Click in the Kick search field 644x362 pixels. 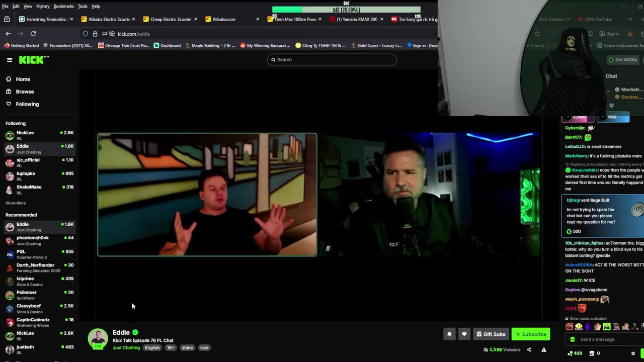332,60
